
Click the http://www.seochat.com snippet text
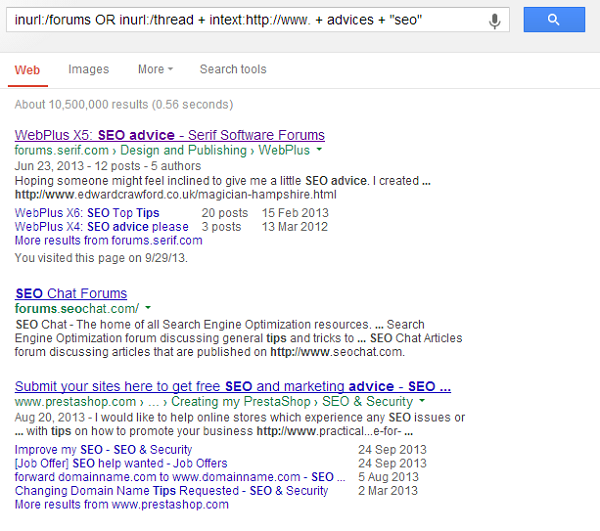click(x=338, y=352)
